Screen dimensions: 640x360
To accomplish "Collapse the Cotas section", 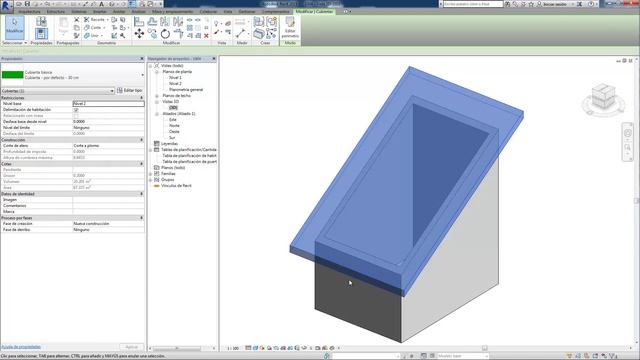I will (142, 164).
